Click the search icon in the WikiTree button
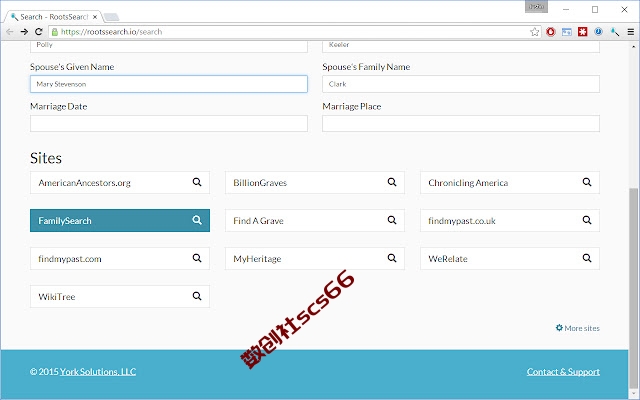The width and height of the screenshot is (640, 400). (x=197, y=296)
